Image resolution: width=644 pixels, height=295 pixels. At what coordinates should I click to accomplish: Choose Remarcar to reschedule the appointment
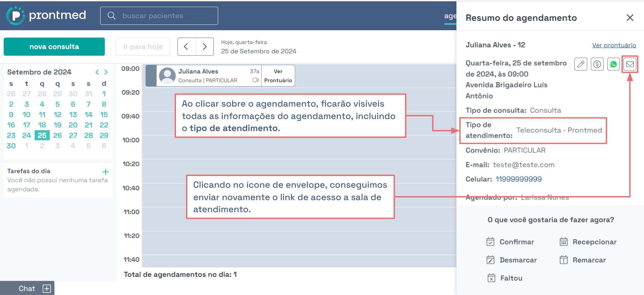pos(583,260)
